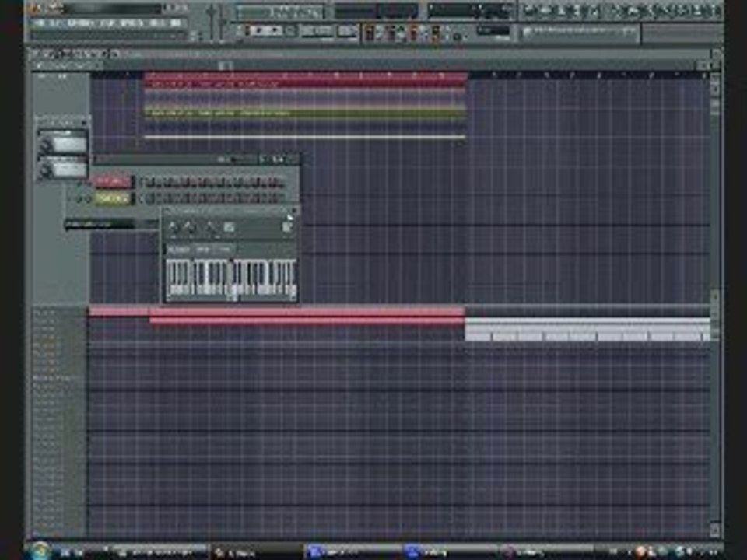Select the light gray clip in lower playlist

(x=587, y=329)
